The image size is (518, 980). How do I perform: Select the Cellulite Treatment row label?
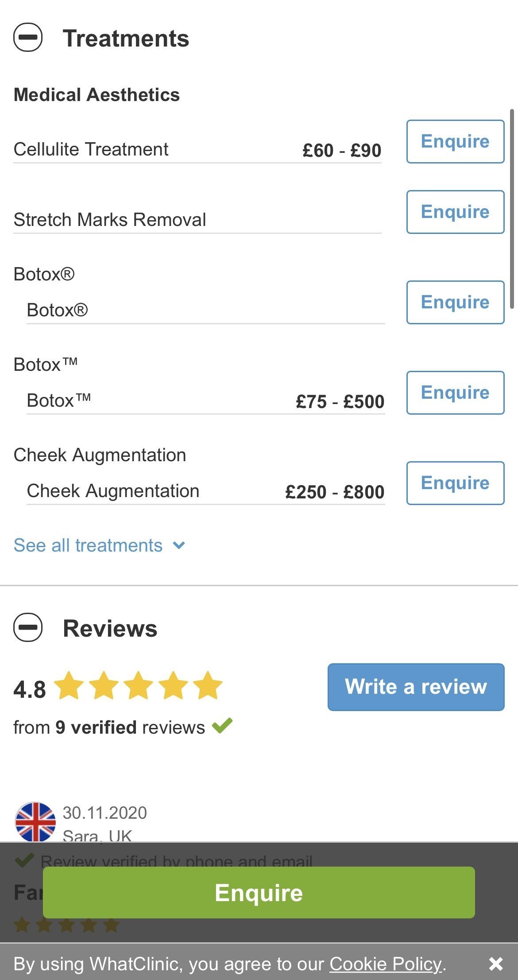91,149
